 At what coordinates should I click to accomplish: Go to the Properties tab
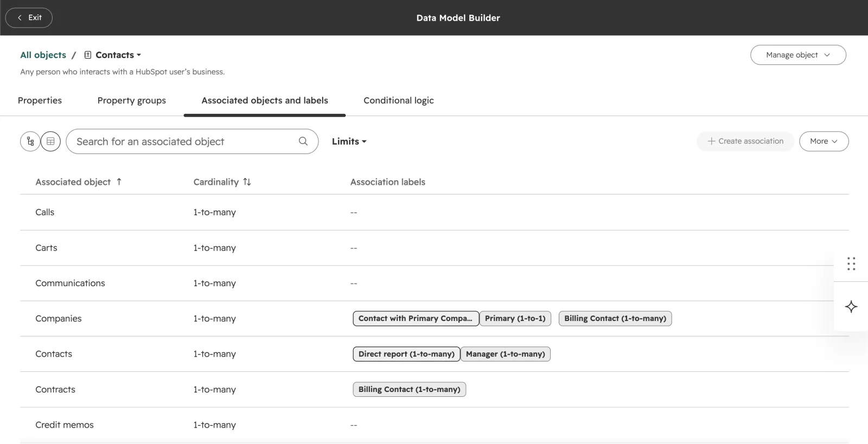coord(40,100)
